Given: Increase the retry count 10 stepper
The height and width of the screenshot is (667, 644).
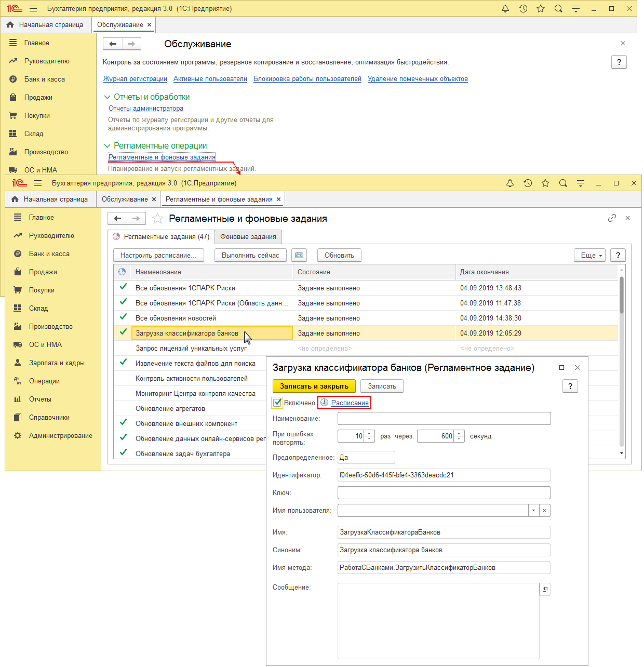Looking at the screenshot, I should [x=369, y=433].
